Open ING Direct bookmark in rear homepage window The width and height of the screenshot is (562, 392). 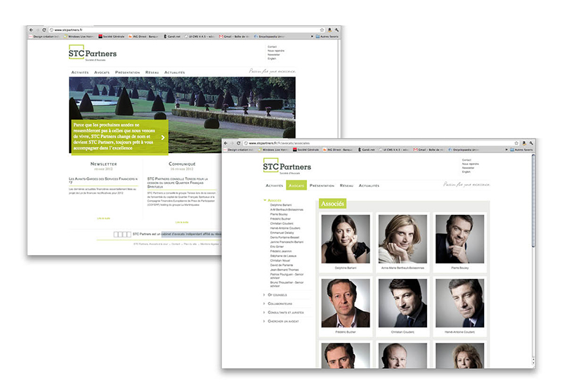click(143, 37)
